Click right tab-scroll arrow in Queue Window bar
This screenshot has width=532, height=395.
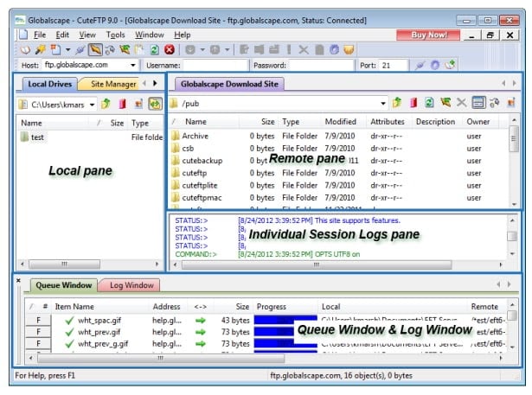tap(509, 284)
